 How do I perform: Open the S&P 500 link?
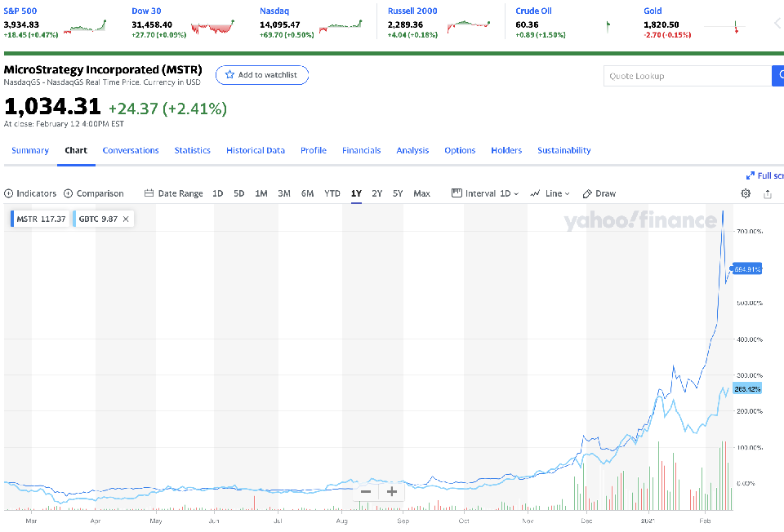tap(20, 11)
